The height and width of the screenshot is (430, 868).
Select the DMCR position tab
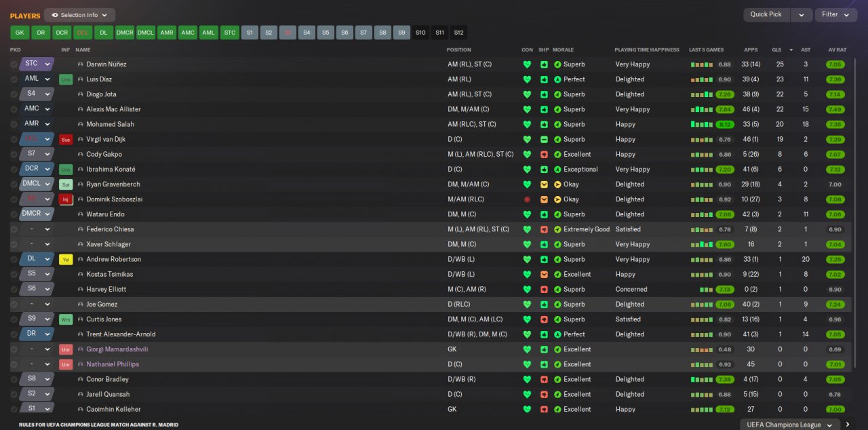125,33
